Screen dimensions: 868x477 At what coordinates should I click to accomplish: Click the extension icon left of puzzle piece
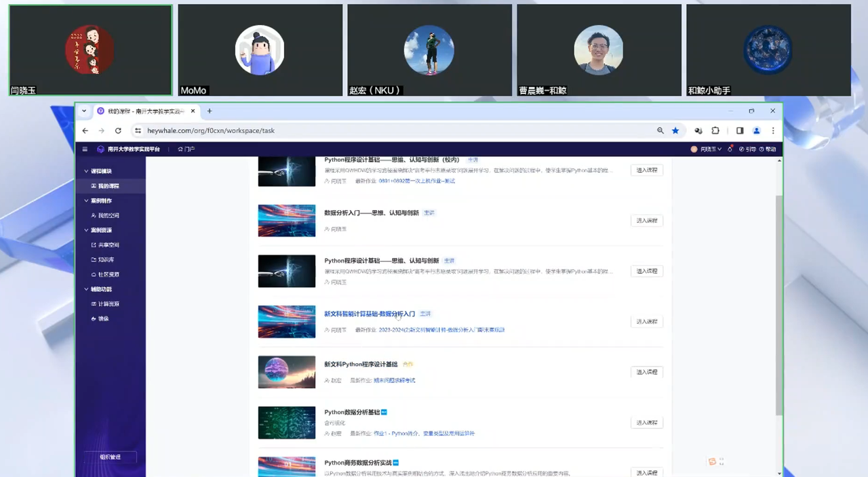(698, 131)
